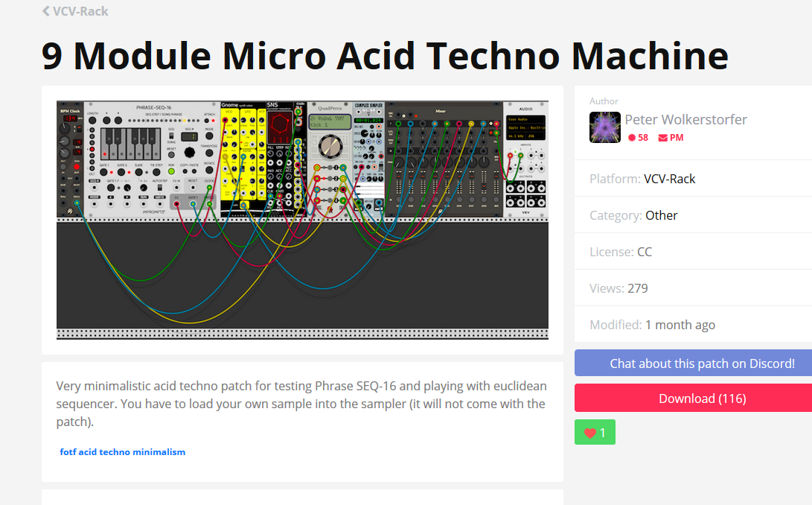This screenshot has width=812, height=505.
Task: Click the back chevron beside VCV-Rack
Action: pos(46,11)
